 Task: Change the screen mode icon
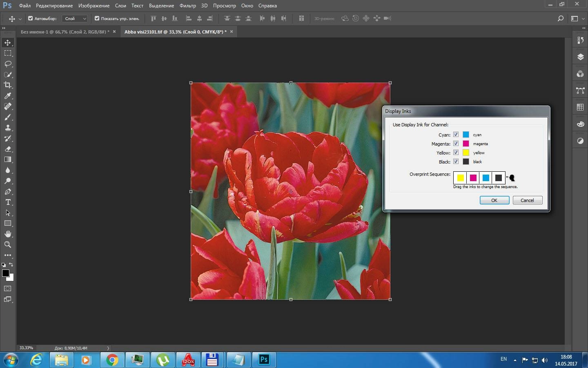[8, 299]
